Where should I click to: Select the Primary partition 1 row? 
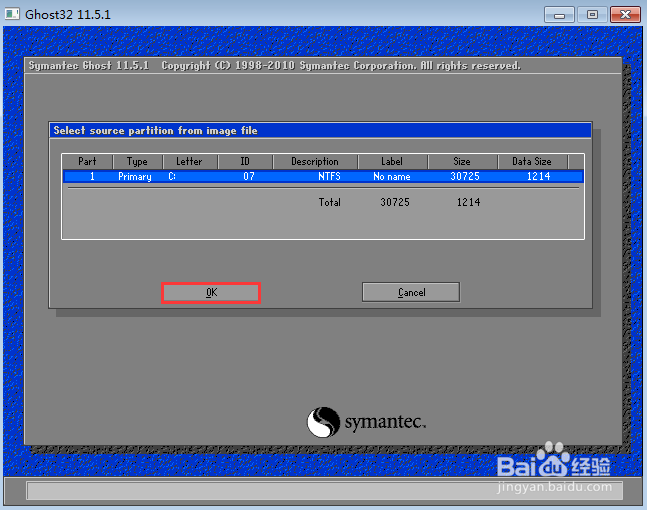[323, 177]
